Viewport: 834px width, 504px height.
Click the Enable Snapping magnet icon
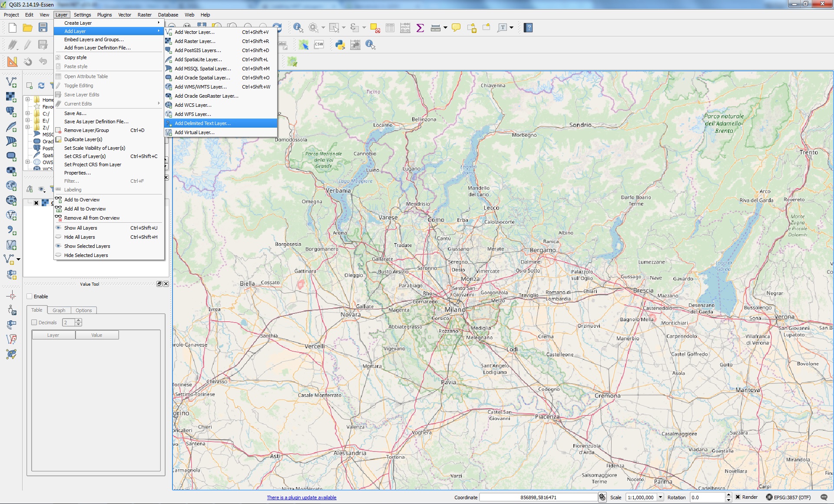tap(28, 61)
